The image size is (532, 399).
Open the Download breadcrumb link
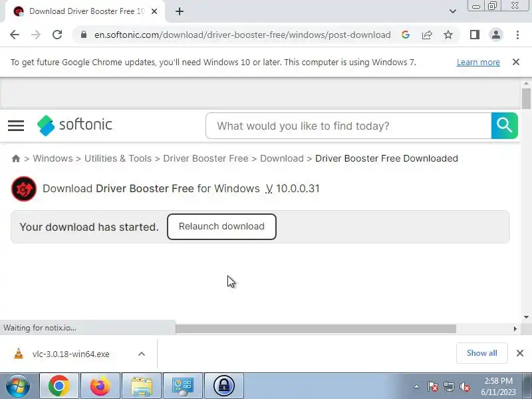tap(281, 158)
